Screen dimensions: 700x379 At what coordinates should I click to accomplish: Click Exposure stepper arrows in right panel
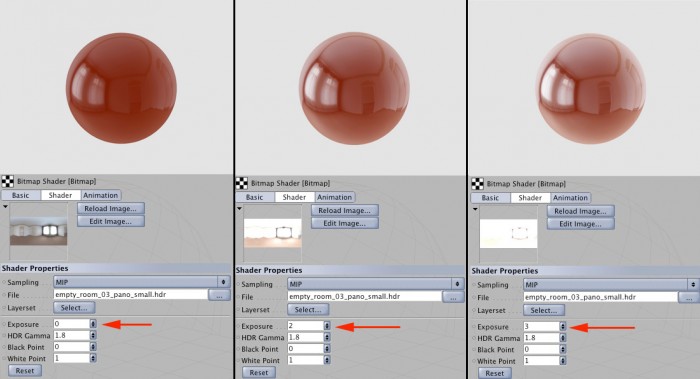[562, 326]
